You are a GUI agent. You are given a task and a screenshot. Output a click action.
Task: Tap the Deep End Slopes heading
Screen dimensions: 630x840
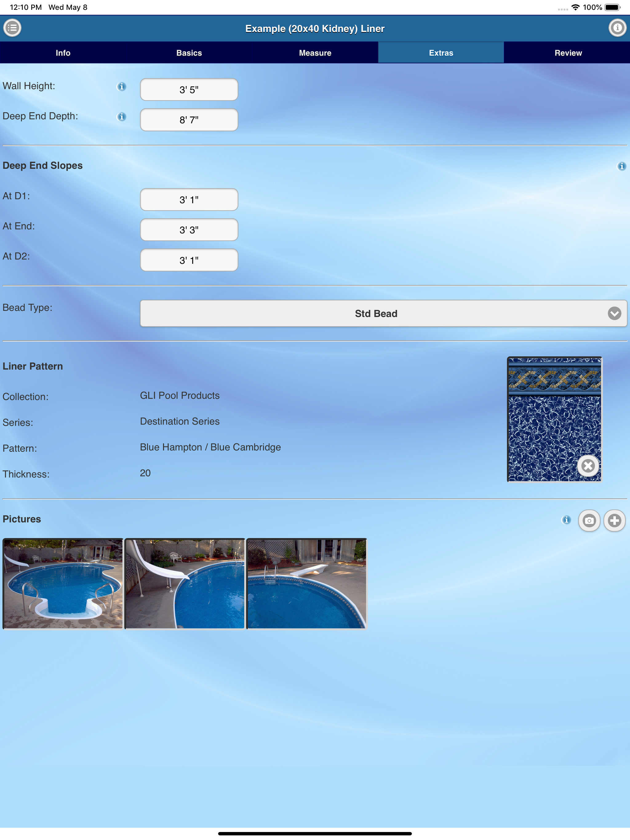pyautogui.click(x=42, y=166)
